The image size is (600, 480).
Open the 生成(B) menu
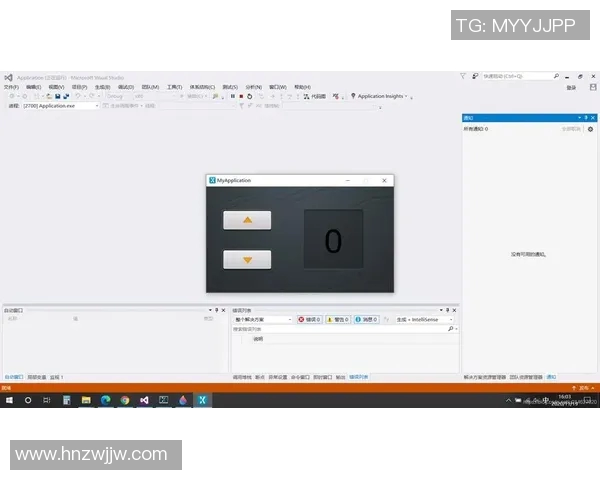pyautogui.click(x=102, y=87)
